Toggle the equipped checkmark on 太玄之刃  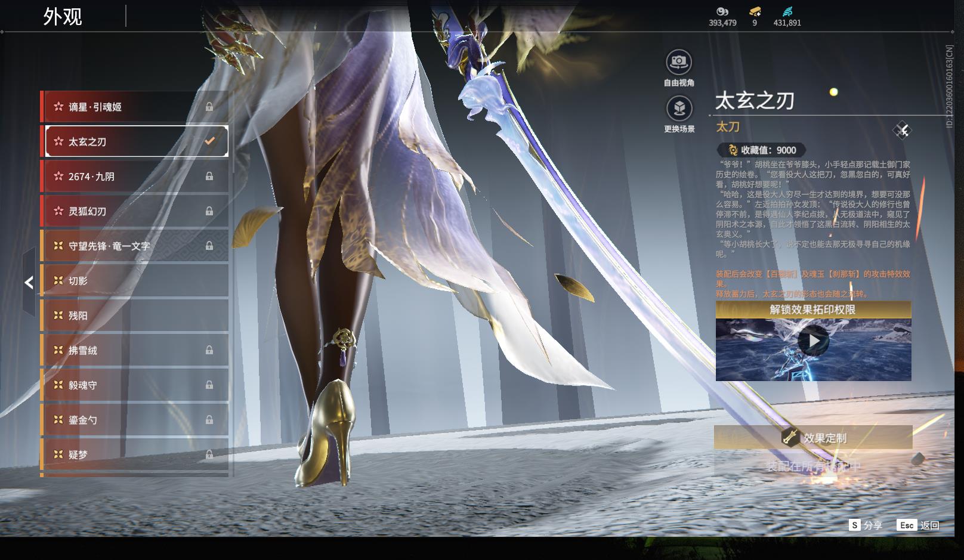[209, 141]
